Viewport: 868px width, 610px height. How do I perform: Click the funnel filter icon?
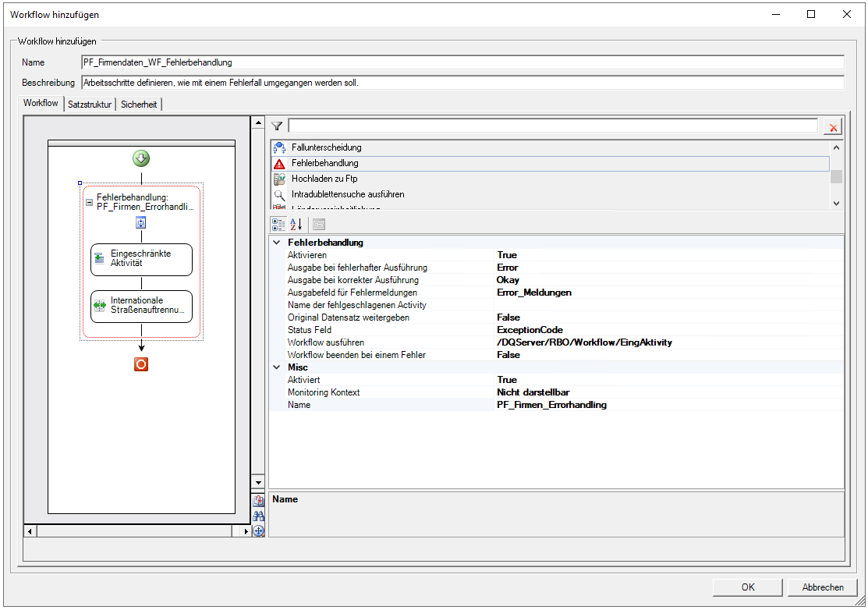(278, 126)
